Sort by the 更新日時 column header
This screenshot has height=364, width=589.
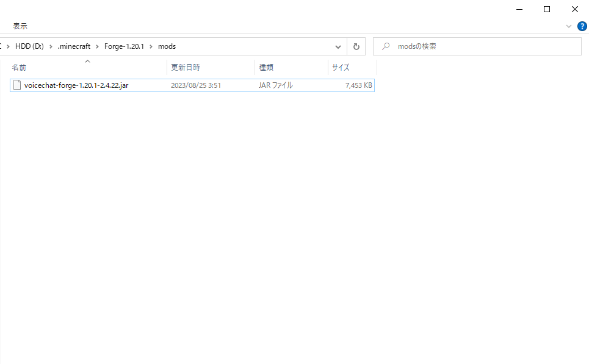[186, 68]
